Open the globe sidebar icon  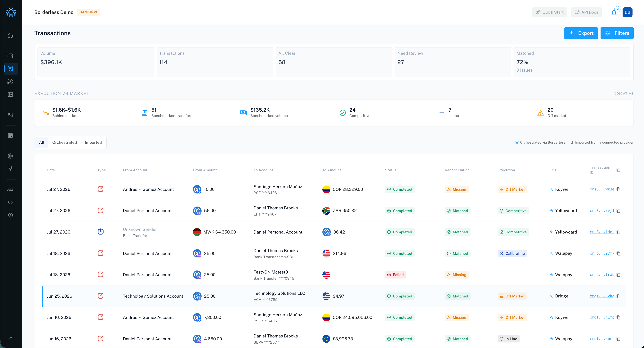10,156
